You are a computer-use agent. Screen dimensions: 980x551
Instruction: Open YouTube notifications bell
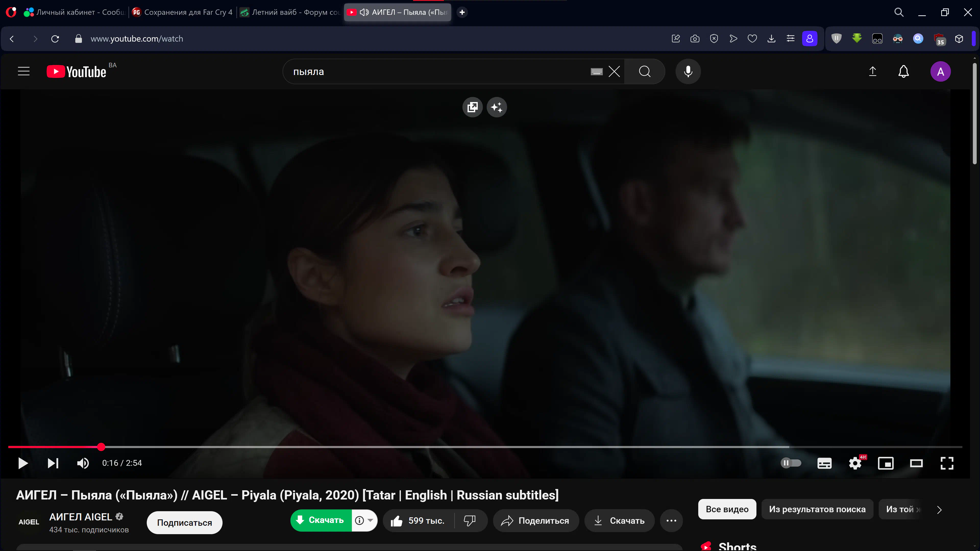point(903,71)
